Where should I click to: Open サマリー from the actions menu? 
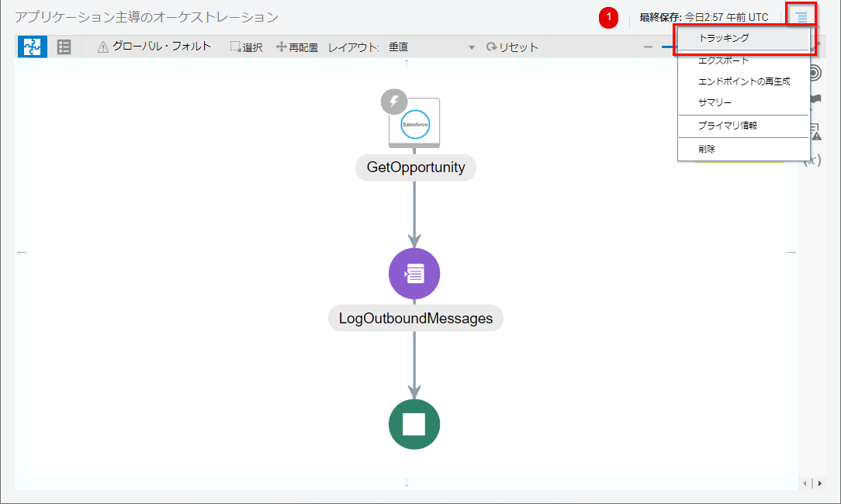point(715,102)
